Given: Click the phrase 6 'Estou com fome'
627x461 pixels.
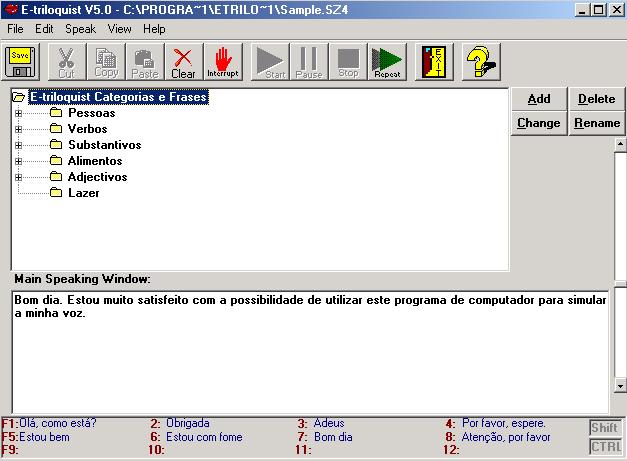Looking at the screenshot, I should click(x=204, y=437).
